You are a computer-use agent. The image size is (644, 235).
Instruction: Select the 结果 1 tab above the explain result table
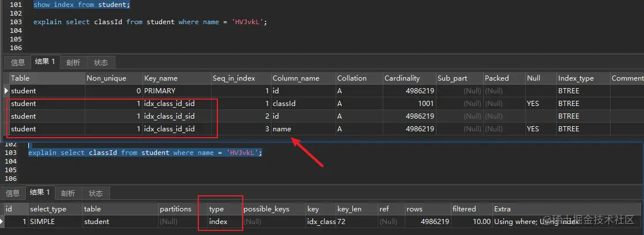coord(40,193)
